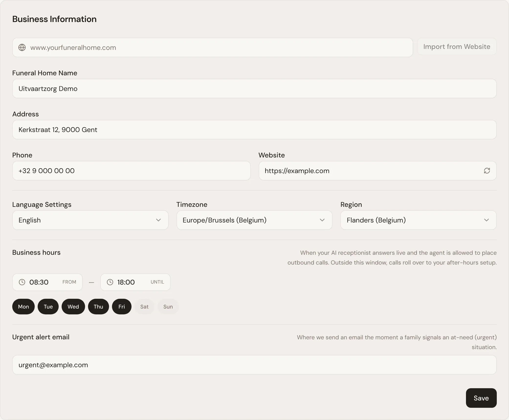Open the Language Settings dropdown
This screenshot has height=420, width=509.
pos(90,220)
